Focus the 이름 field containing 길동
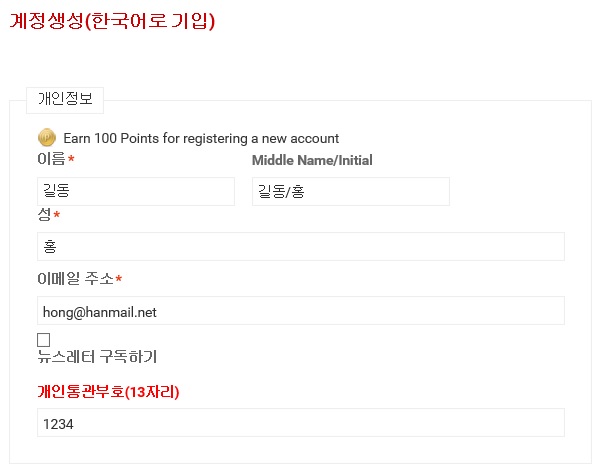Image resolution: width=600 pixels, height=474 pixels. click(x=136, y=191)
